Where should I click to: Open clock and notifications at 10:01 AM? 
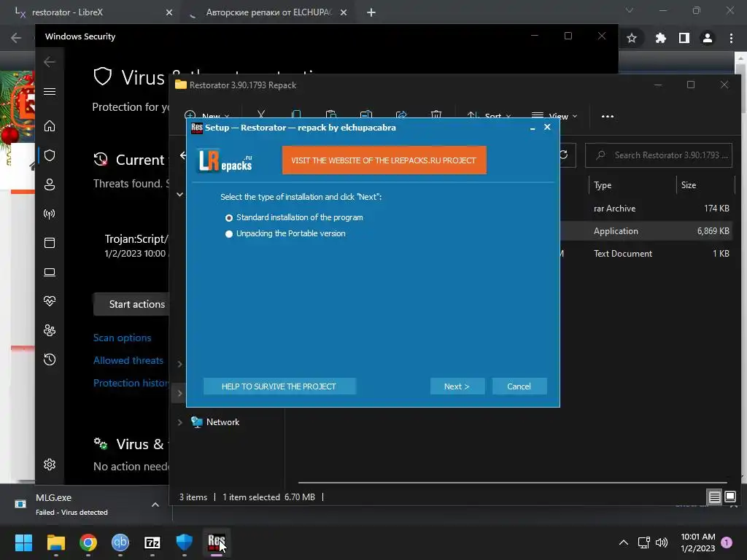[698, 542]
